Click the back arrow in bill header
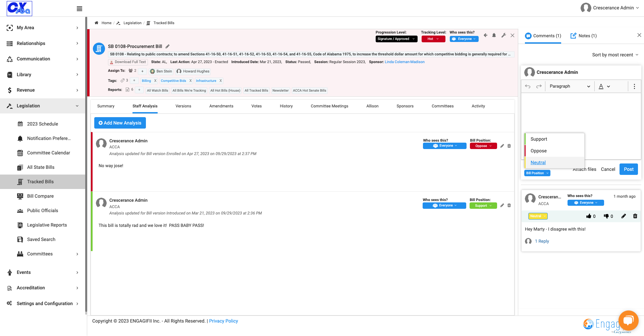Viewport: 644px width, 336px height. pos(485,35)
